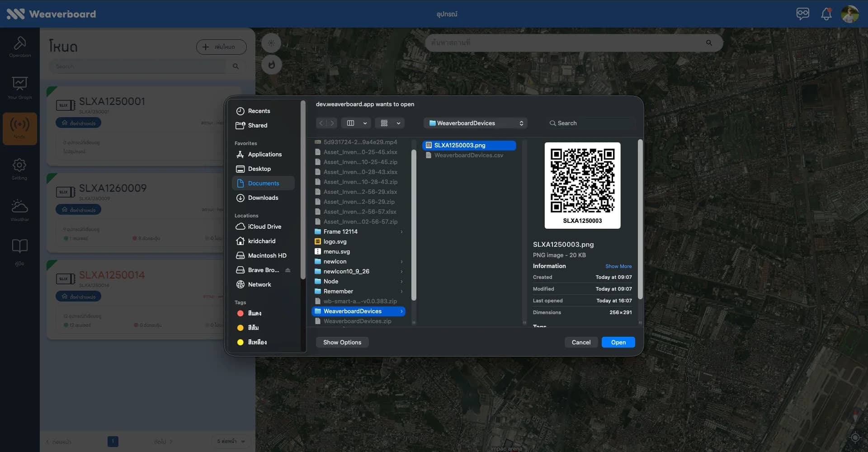Expand the newIcon folder

click(401, 262)
